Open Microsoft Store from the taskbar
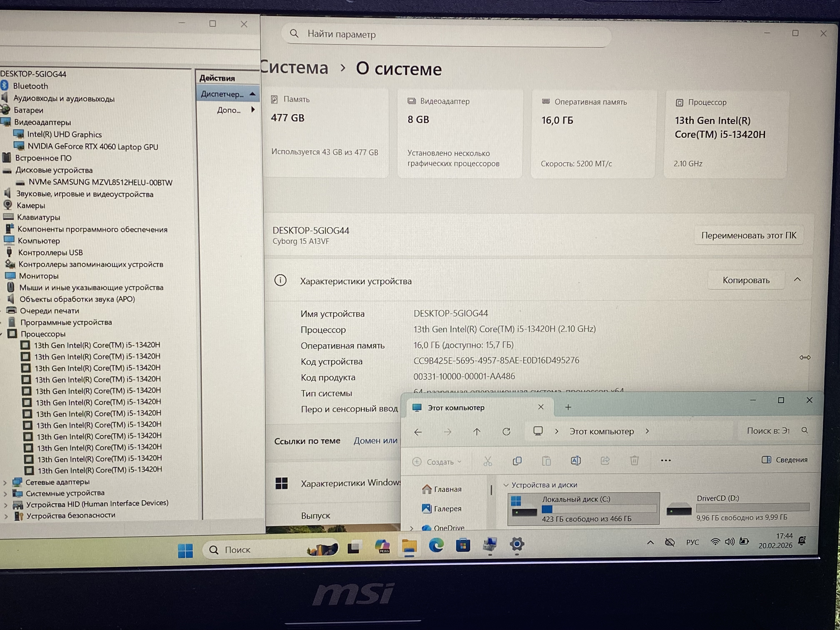The height and width of the screenshot is (630, 840). 463,546
